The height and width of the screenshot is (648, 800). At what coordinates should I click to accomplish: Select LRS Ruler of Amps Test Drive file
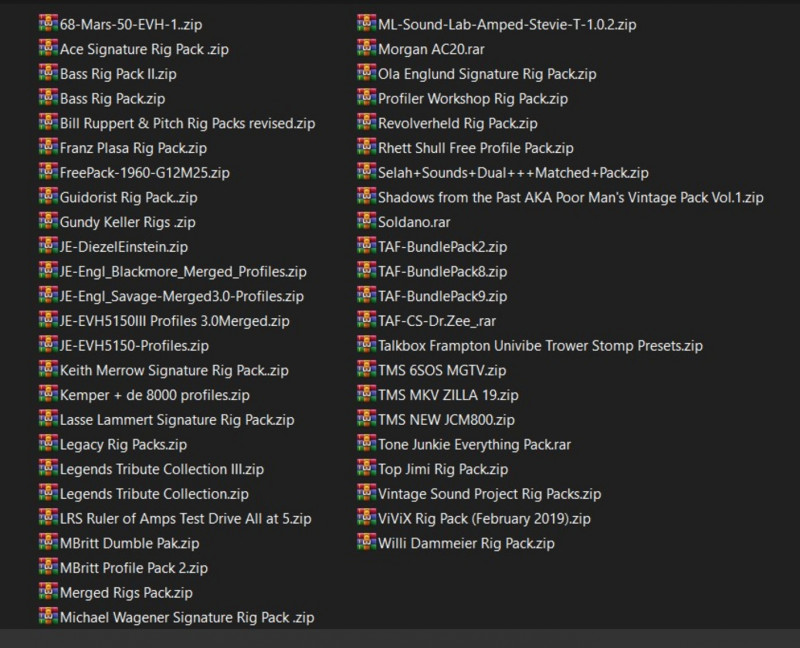pyautogui.click(x=185, y=518)
